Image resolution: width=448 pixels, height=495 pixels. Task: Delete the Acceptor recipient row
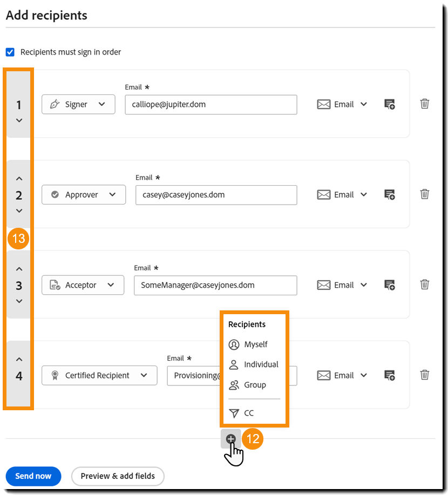(x=425, y=284)
